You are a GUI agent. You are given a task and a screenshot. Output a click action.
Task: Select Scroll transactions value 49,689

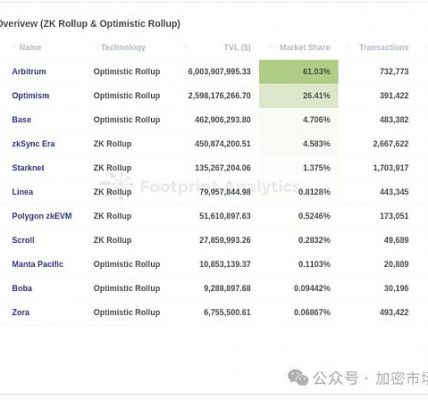tap(396, 240)
